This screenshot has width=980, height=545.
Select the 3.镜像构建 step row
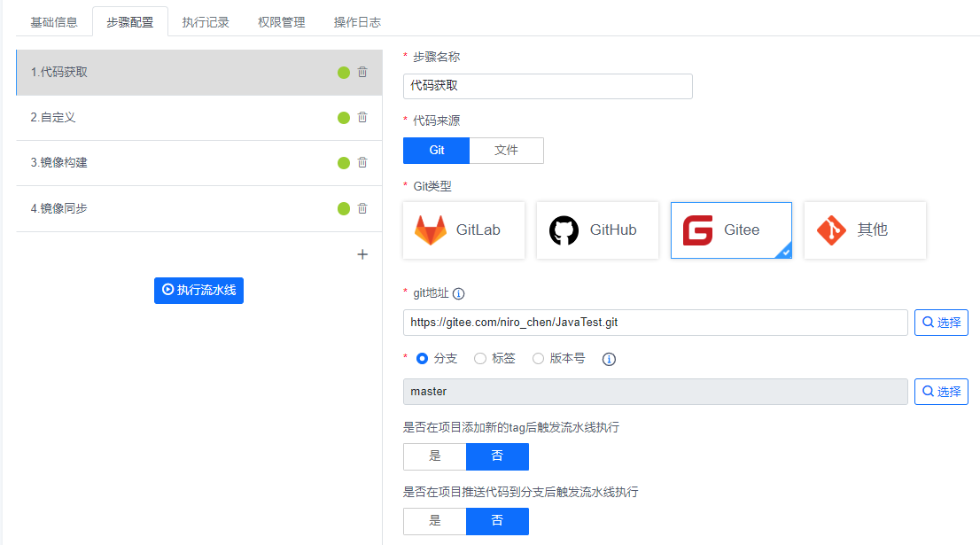[x=199, y=163]
